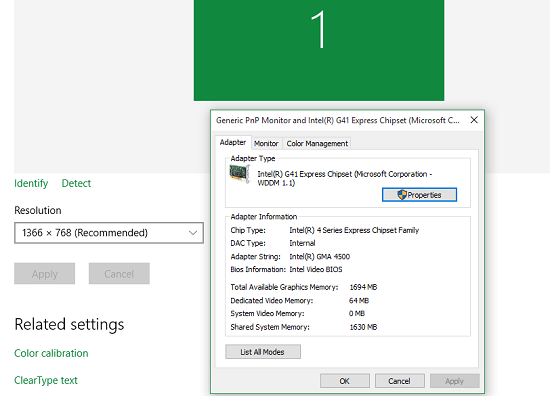Screen dimensions: 550x396
Task: Switch to the Adapter tab
Action: (x=233, y=142)
